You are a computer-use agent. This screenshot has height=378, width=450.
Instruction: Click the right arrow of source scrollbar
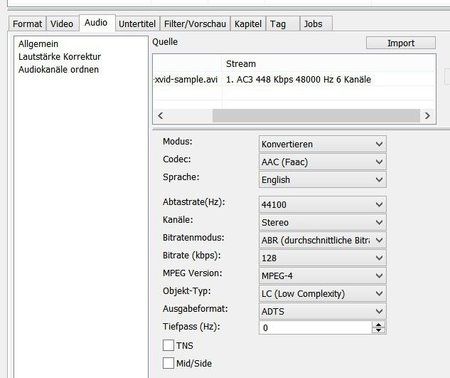coord(427,116)
